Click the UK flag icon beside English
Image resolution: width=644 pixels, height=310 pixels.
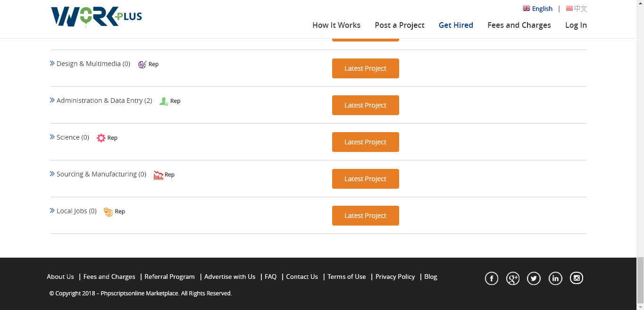click(x=527, y=8)
